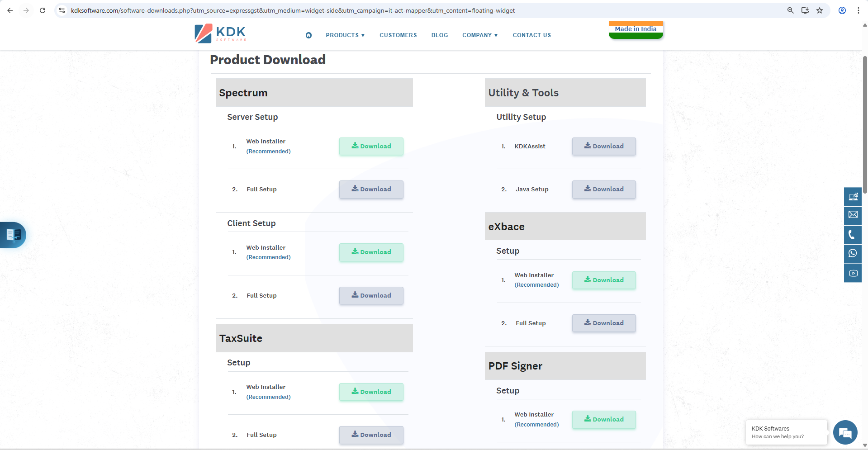Click the browser address bar URL
This screenshot has height=450, width=868.
click(x=293, y=10)
